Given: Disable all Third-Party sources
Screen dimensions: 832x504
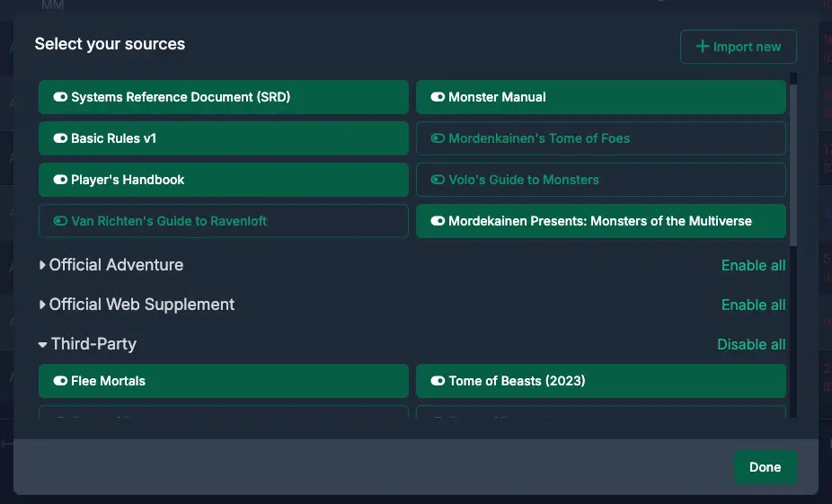Looking at the screenshot, I should [751, 344].
